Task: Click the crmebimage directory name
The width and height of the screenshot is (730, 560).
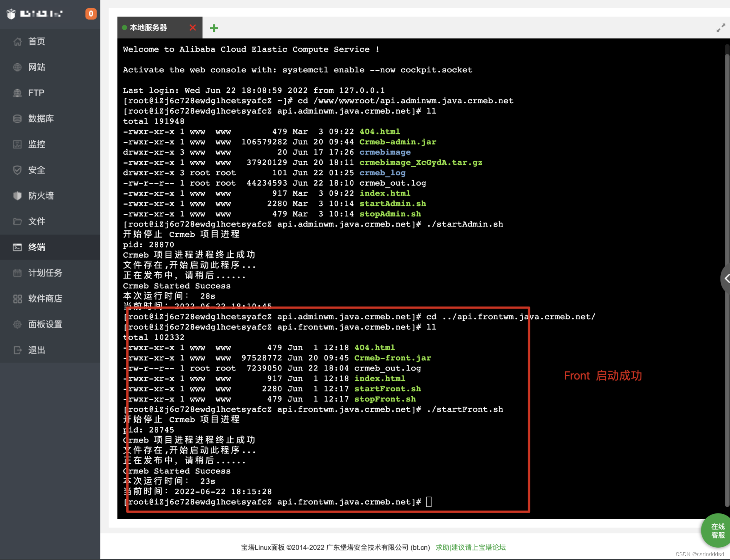Action: coord(385,152)
